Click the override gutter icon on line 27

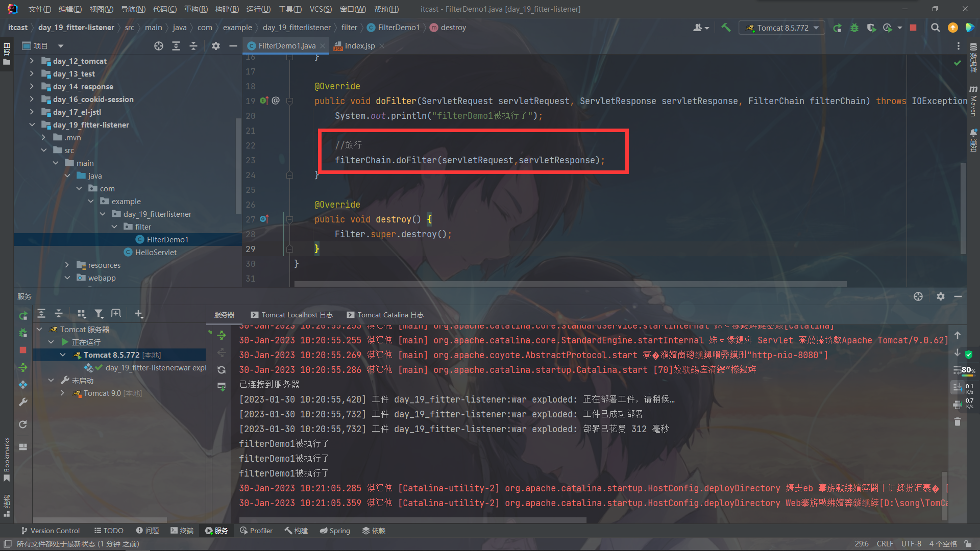pos(264,219)
